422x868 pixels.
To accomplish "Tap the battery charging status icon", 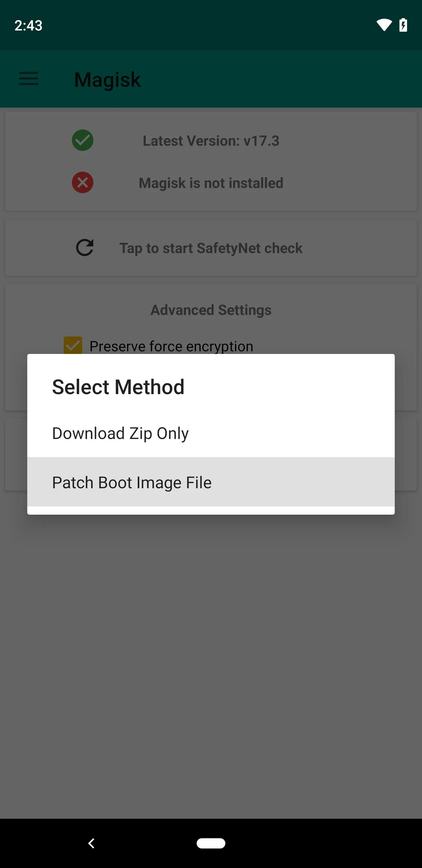I will (x=403, y=25).
